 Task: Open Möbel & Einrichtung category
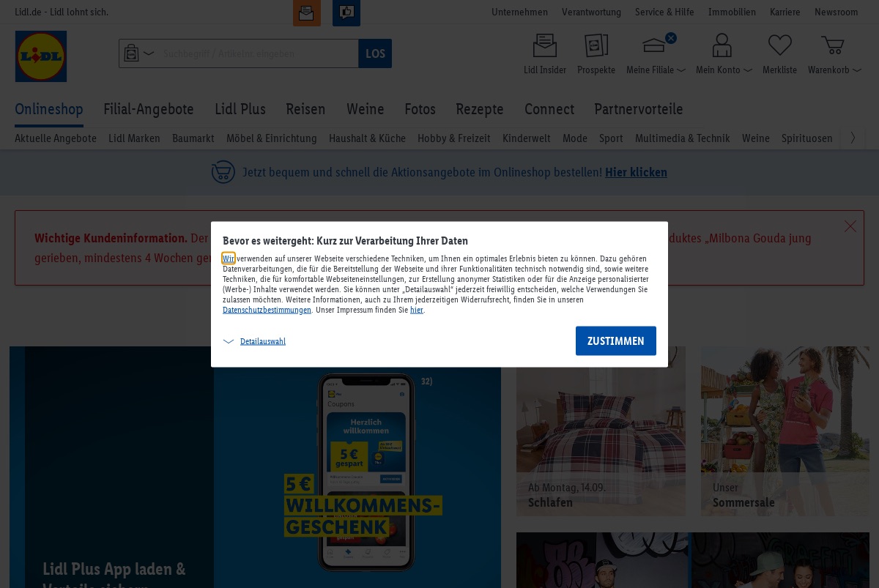(272, 138)
